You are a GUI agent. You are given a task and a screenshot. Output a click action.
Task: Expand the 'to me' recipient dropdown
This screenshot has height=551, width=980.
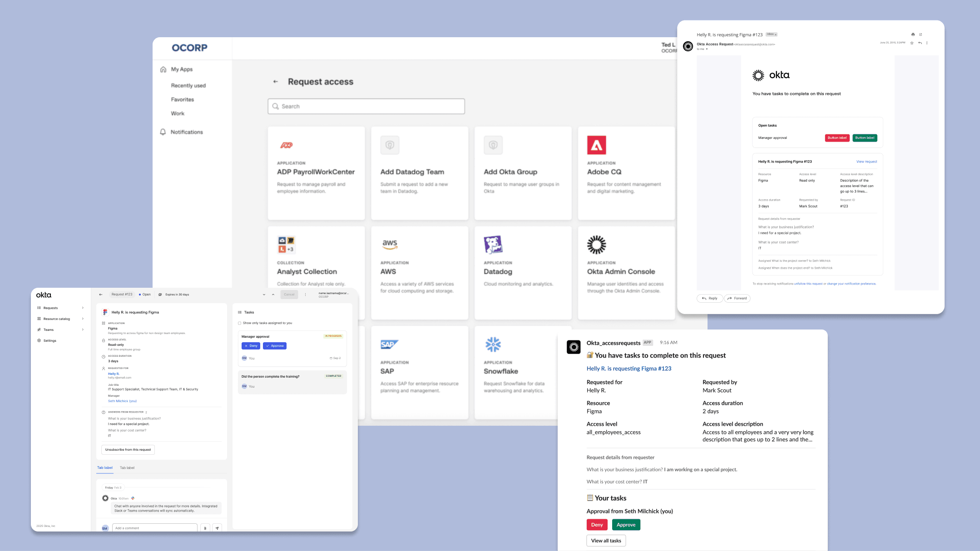(707, 49)
